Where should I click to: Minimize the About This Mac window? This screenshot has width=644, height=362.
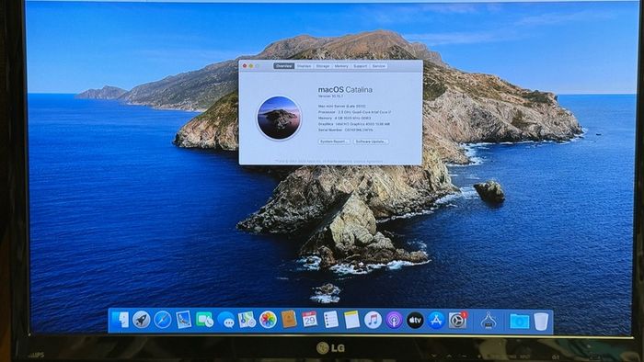pos(251,66)
